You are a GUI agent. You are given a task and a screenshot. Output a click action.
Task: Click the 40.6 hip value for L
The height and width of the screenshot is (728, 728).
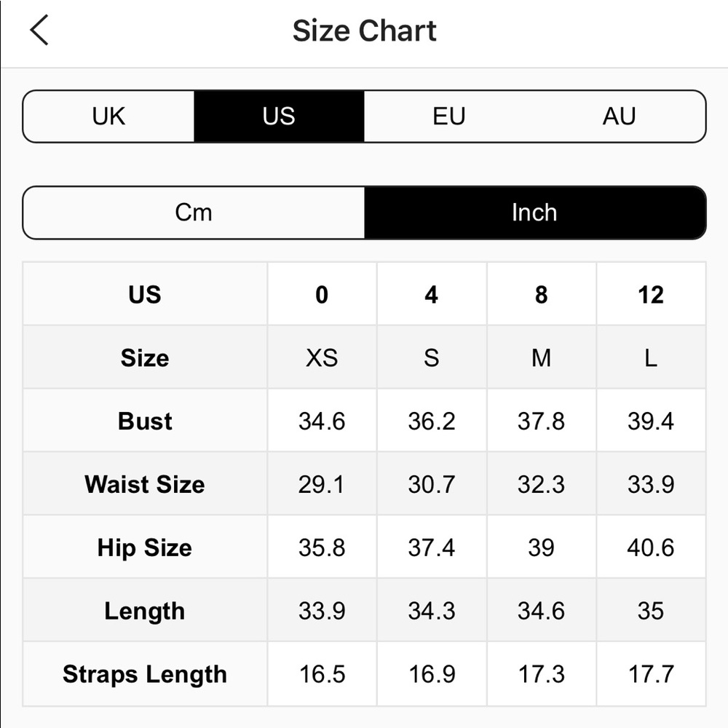click(650, 547)
